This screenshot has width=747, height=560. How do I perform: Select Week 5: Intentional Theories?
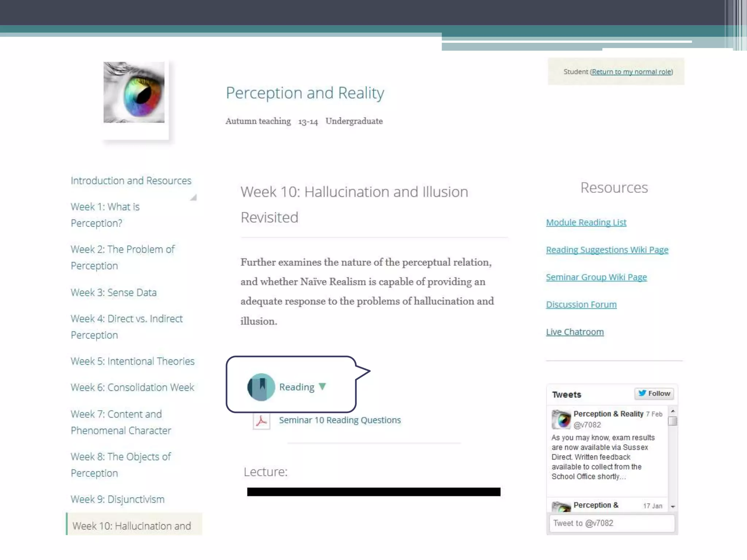tap(132, 361)
